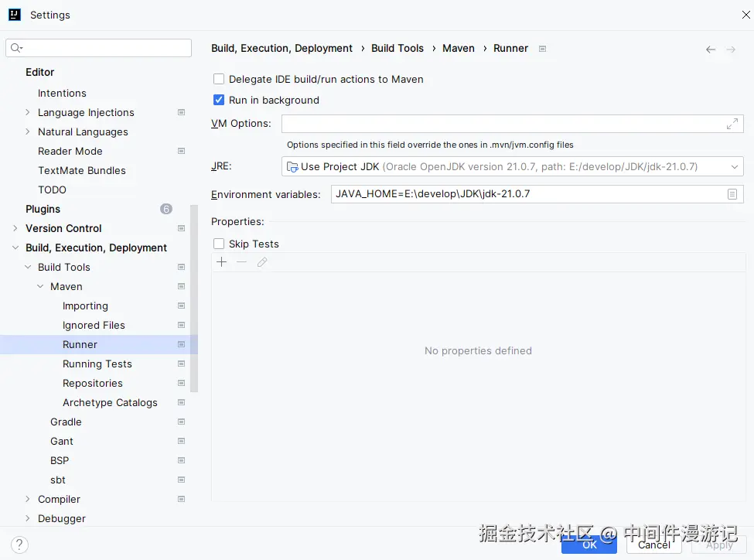The height and width of the screenshot is (560, 754).
Task: Click the project-level icon beside Runner breadcrumb
Action: pyautogui.click(x=542, y=49)
